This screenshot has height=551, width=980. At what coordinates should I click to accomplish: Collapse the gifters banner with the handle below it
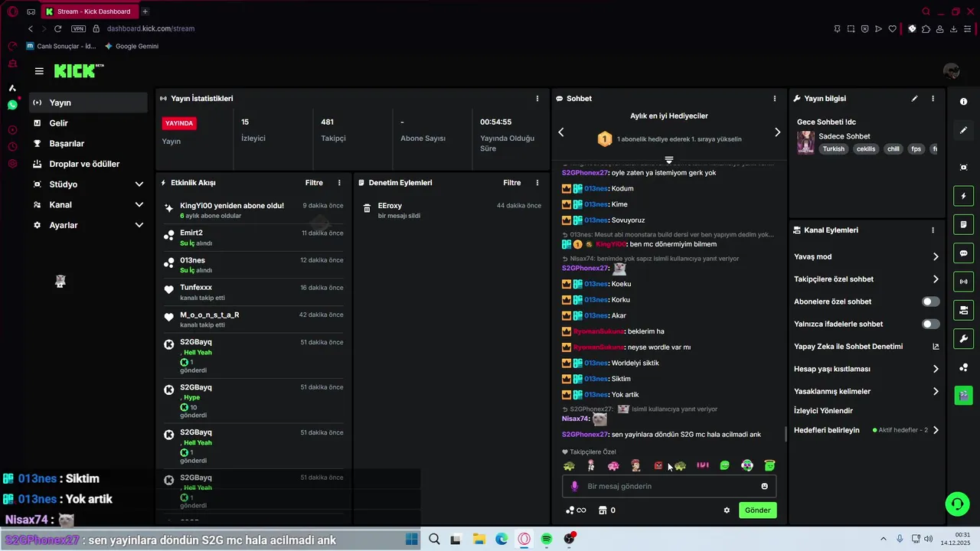[669, 160]
